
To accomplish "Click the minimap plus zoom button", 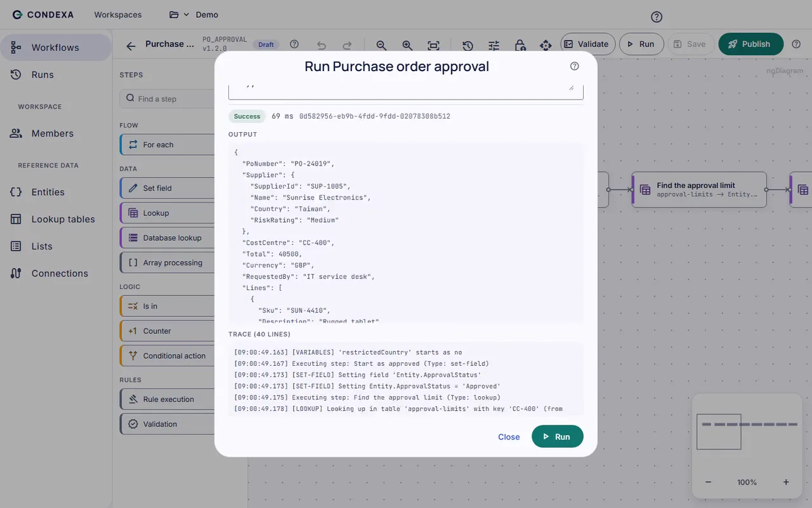I will (786, 482).
